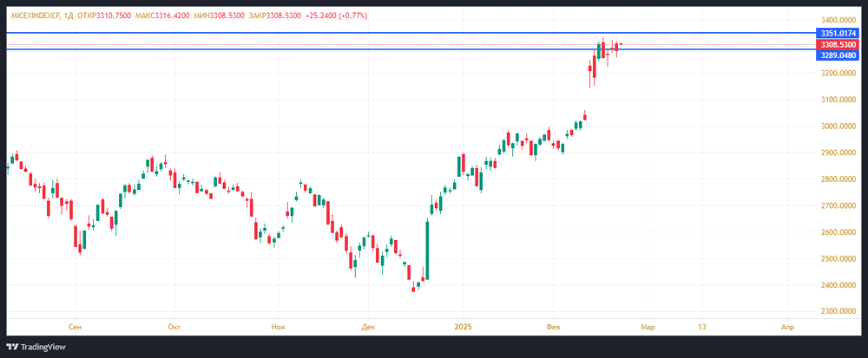868x358 pixels.
Task: Open the TradingView wordmark link
Action: point(49,346)
